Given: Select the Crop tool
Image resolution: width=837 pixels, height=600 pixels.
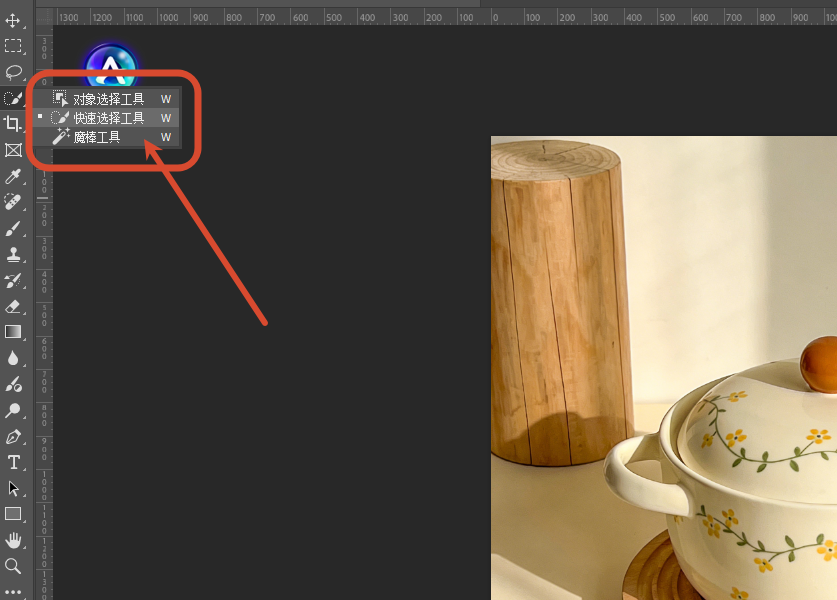Looking at the screenshot, I should tap(13, 124).
